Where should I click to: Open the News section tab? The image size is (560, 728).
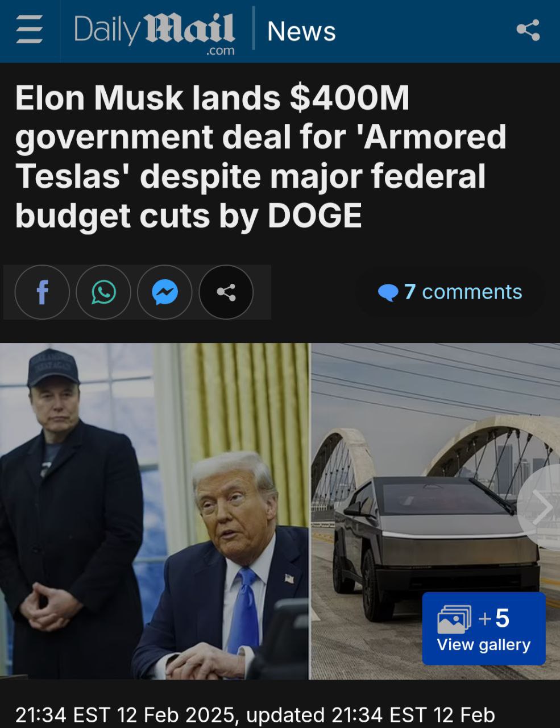(301, 31)
